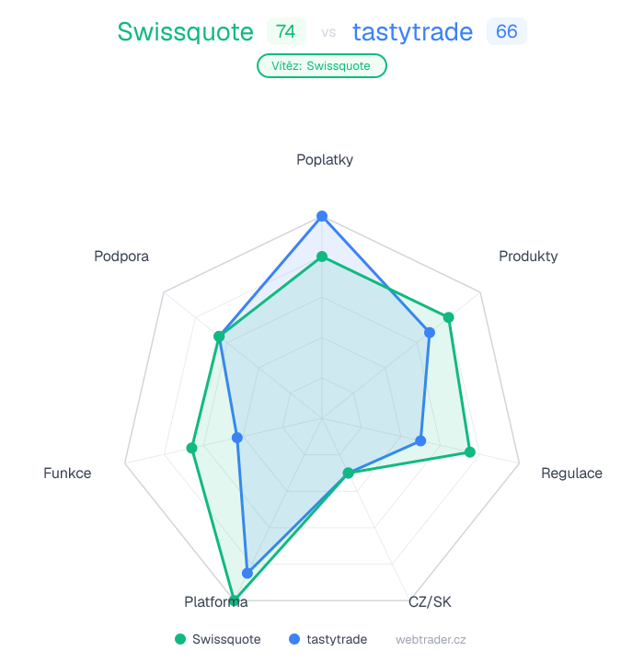This screenshot has width=644, height=662.
Task: Click tastytrade's blue Platforma data point
Action: [247, 573]
